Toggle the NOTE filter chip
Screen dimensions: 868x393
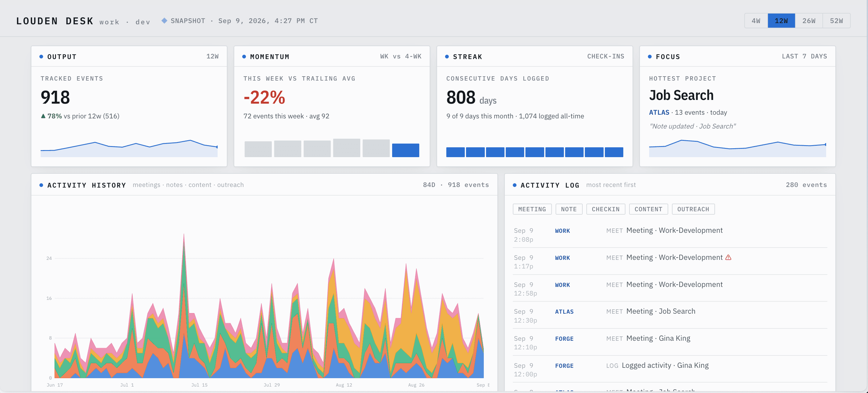click(569, 209)
